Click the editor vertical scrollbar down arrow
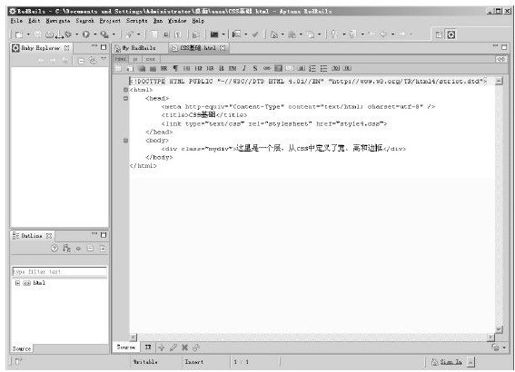The image size is (515, 372). pos(499,329)
